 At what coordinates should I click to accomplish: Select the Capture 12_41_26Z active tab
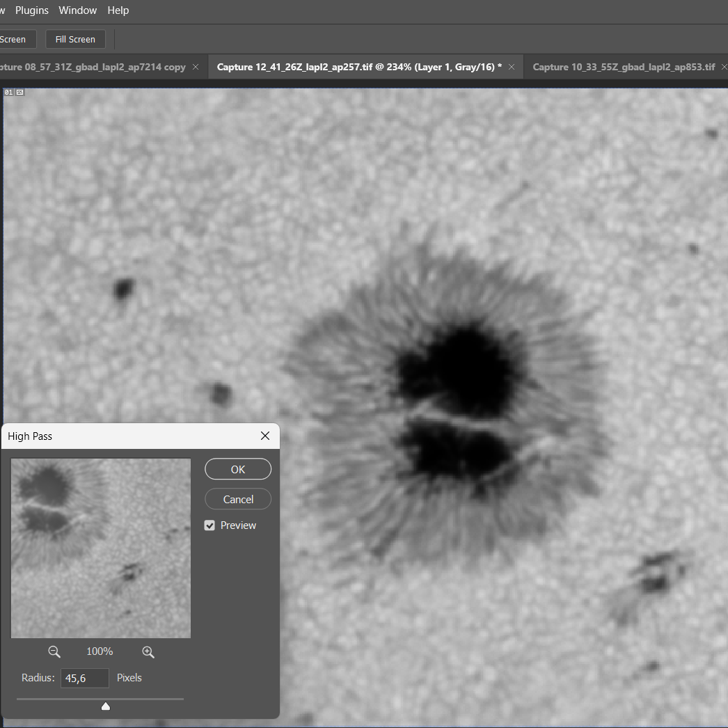point(359,67)
